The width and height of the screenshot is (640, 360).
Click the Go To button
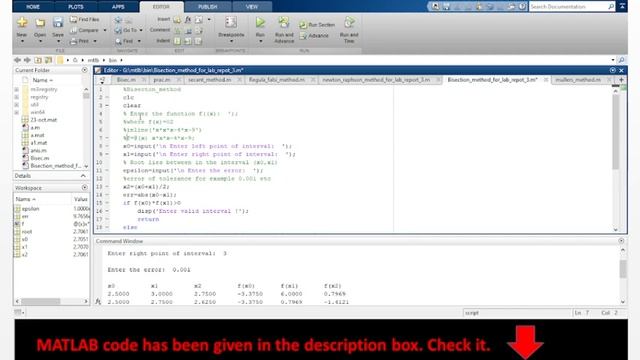(127, 30)
